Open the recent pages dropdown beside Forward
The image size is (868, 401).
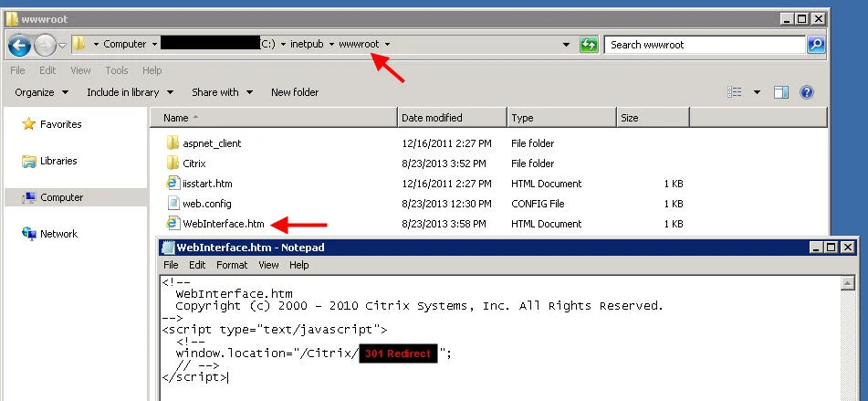tap(63, 45)
